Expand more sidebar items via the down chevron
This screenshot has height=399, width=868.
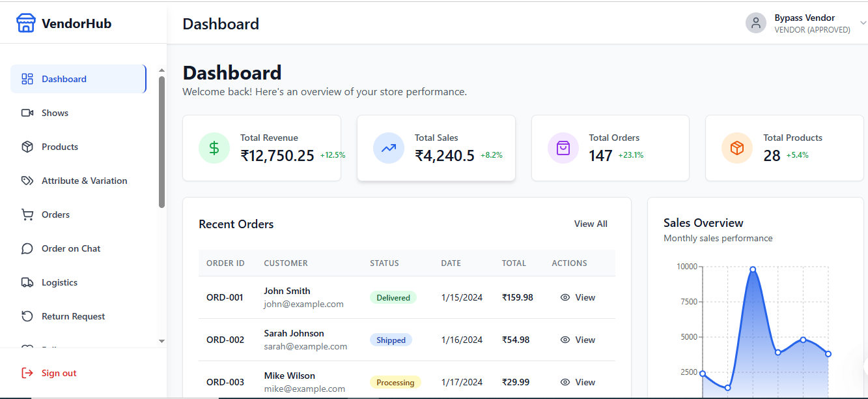(161, 340)
